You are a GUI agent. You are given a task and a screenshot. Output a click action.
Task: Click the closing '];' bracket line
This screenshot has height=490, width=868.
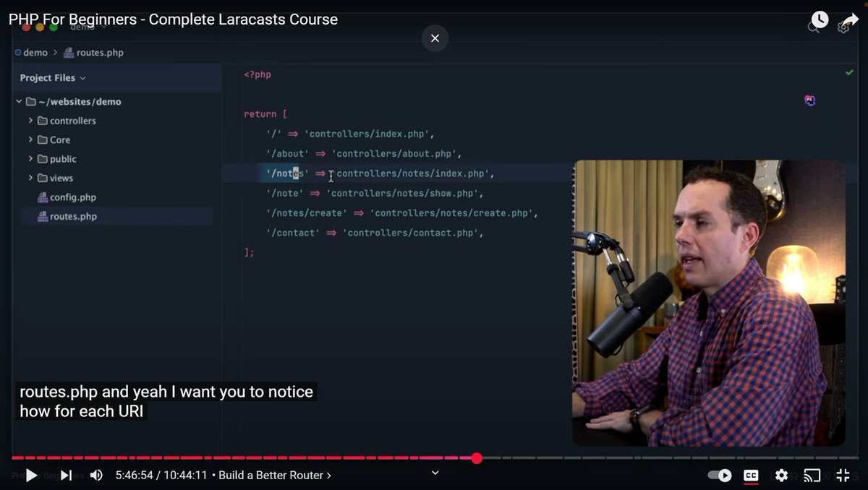tap(249, 252)
